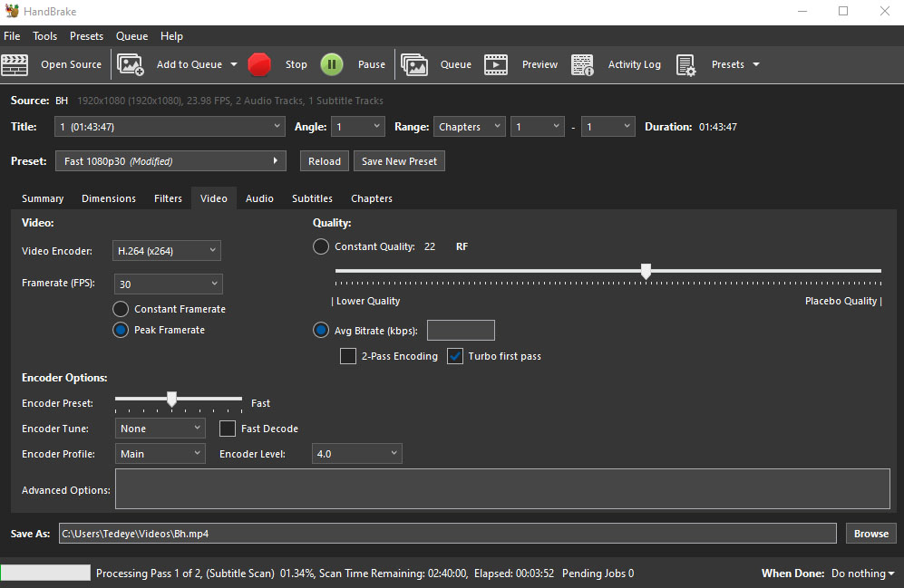Click the Lower Quality label

pos(368,301)
